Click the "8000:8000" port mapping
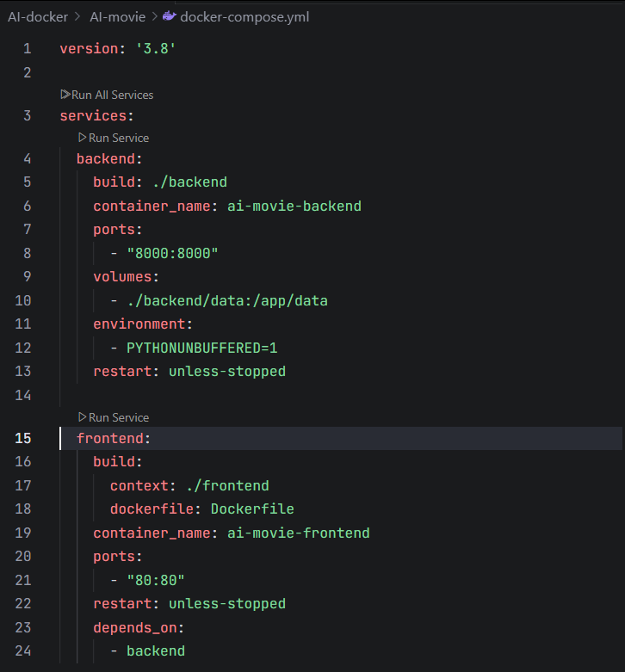 172,253
